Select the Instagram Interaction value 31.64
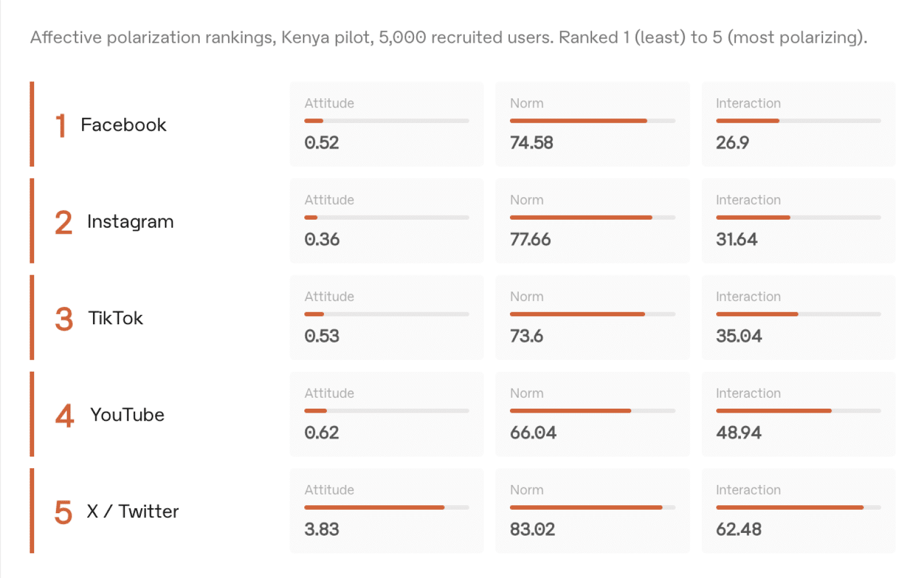The image size is (924, 578). point(736,239)
